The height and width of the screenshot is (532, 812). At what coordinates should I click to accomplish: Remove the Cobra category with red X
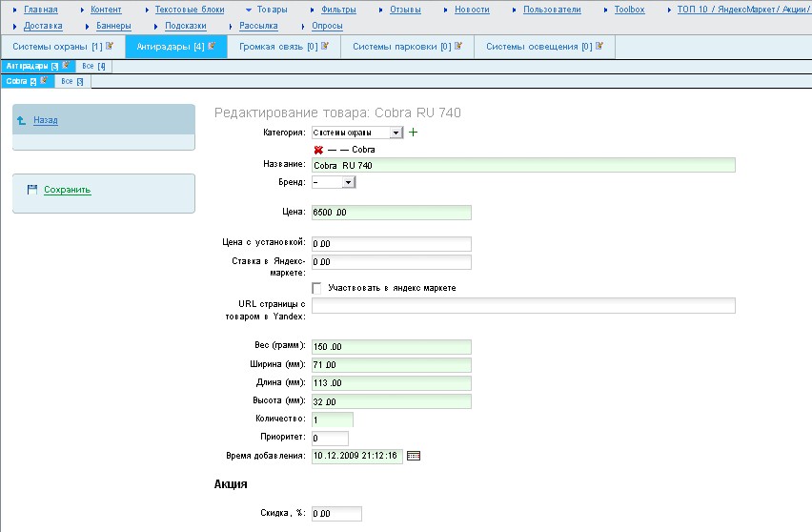tap(318, 150)
